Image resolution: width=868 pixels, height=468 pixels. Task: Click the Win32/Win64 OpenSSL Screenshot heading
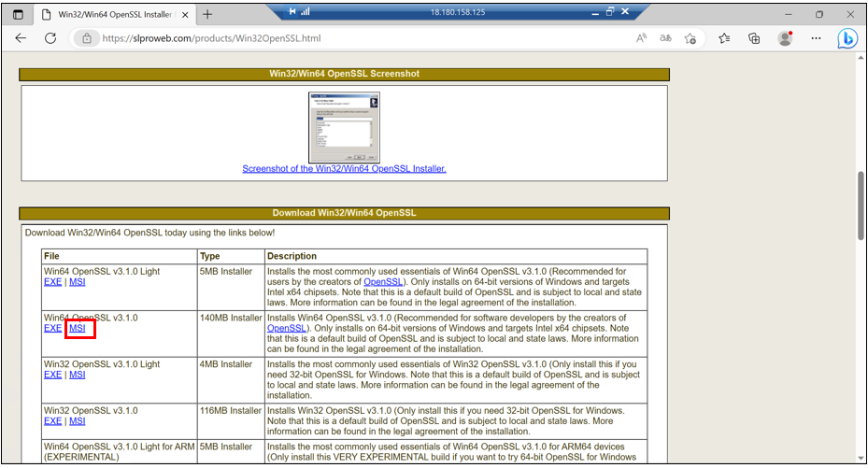click(344, 74)
